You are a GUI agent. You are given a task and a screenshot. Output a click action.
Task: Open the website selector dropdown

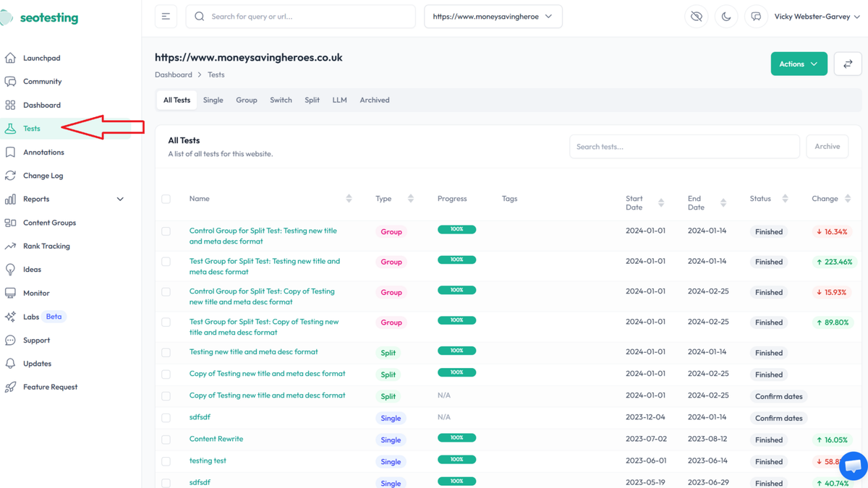[493, 17]
